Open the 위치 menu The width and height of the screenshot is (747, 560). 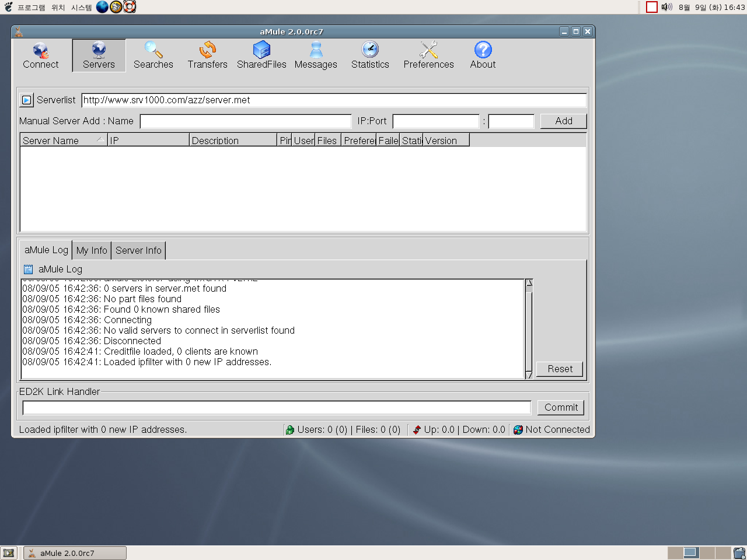point(58,8)
